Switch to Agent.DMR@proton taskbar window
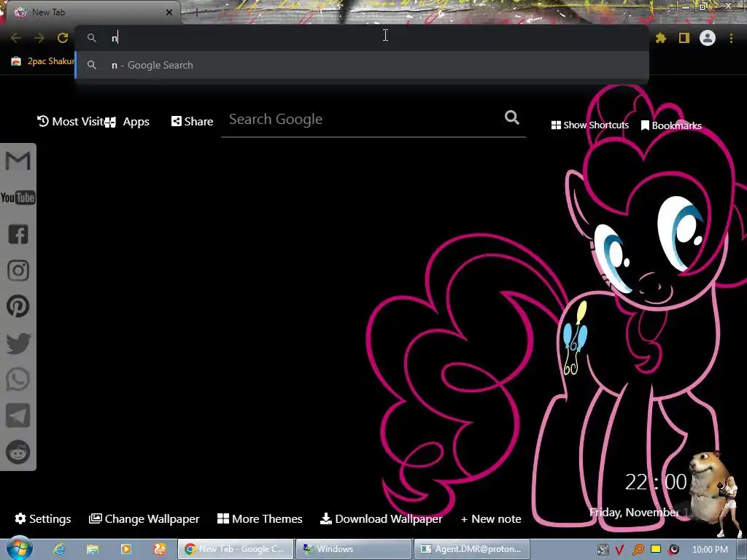The height and width of the screenshot is (560, 747). click(x=472, y=549)
